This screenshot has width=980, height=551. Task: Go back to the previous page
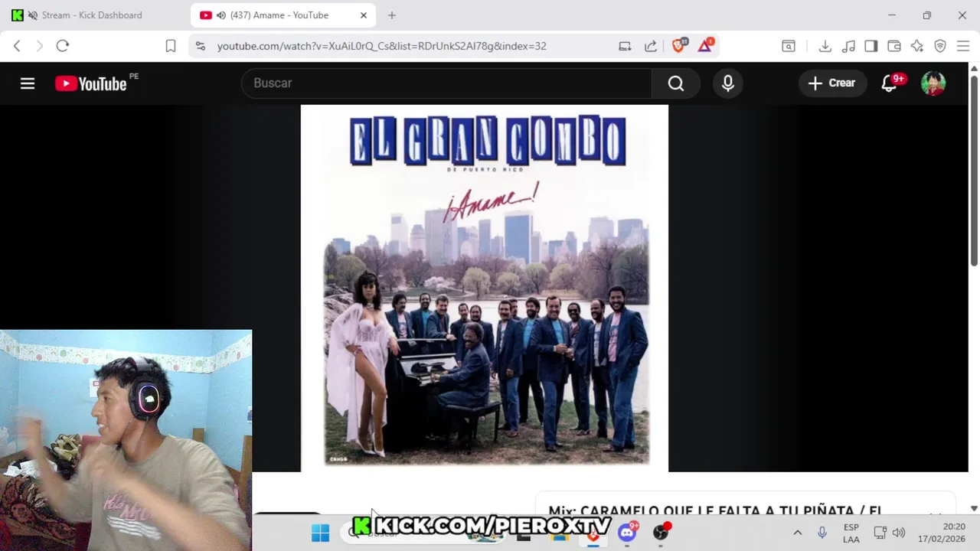pos(17,46)
